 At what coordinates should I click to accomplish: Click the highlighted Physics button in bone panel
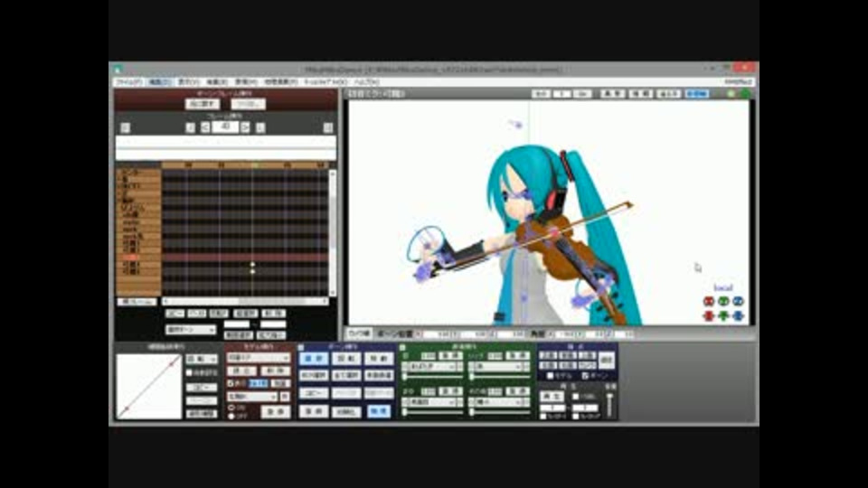[379, 411]
